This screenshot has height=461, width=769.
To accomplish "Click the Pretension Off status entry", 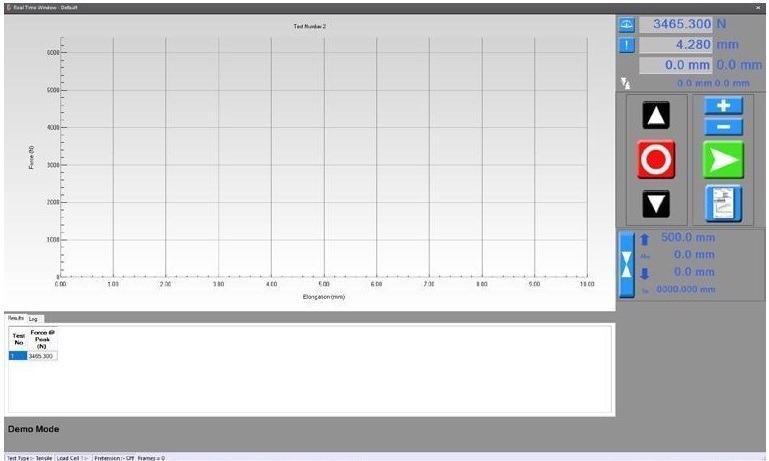I will (114, 458).
